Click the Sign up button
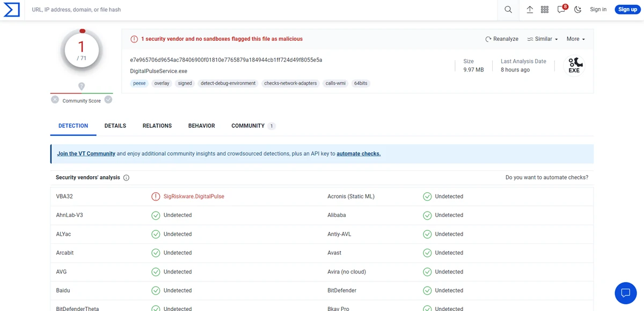This screenshot has width=644, height=311. tap(627, 9)
